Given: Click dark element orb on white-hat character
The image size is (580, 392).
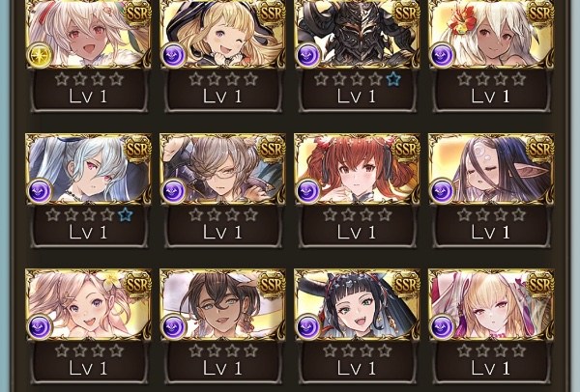Looking at the screenshot, I should pos(174,326).
